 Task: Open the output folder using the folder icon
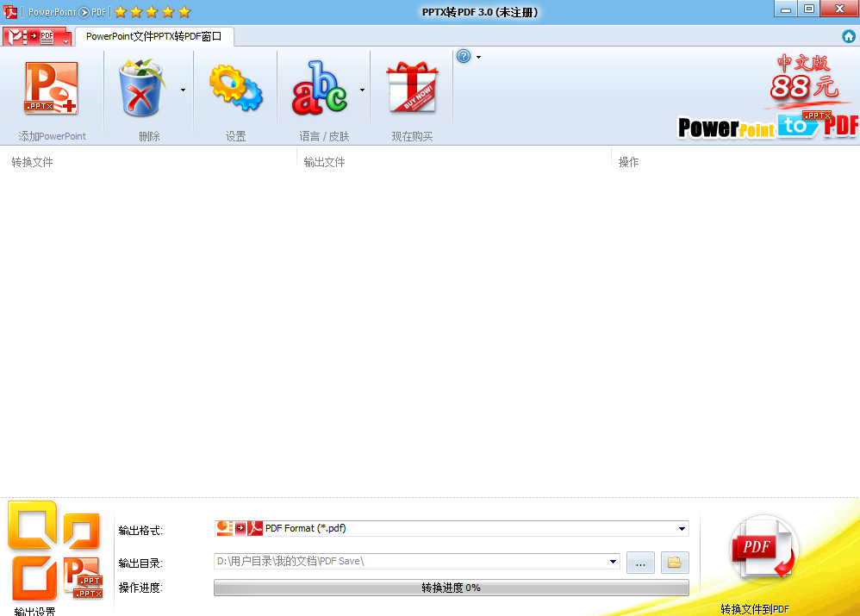click(675, 563)
